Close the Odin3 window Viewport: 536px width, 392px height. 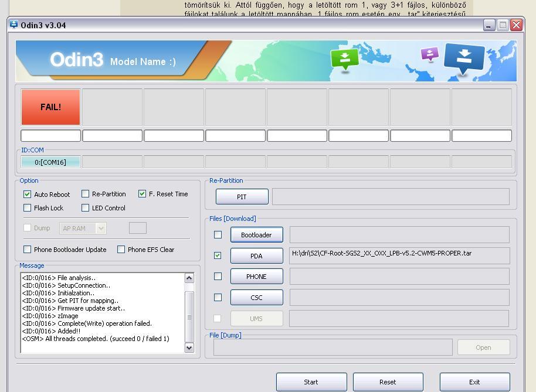[516, 25]
